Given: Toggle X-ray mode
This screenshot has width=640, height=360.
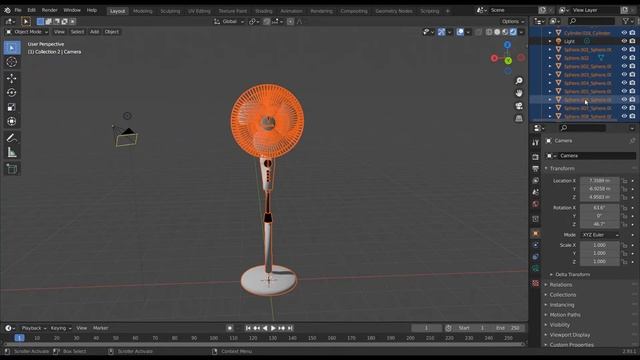Looking at the screenshot, I should click(x=479, y=32).
